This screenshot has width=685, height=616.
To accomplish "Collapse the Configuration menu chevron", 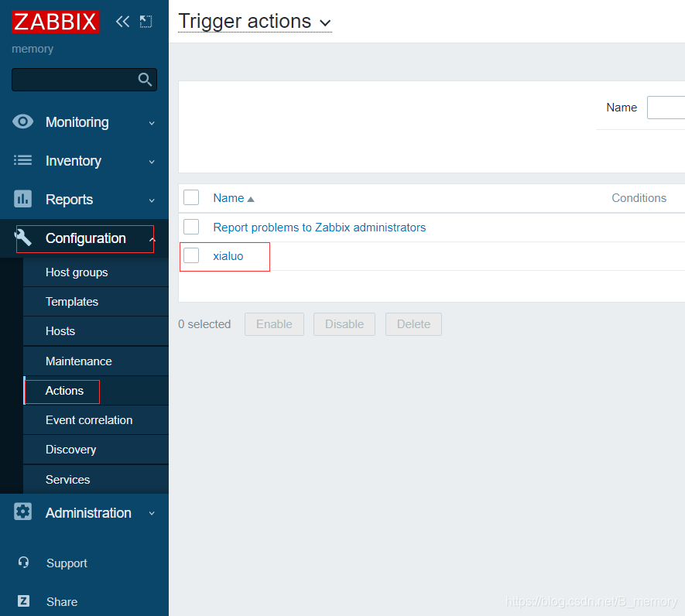I will pyautogui.click(x=152, y=239).
